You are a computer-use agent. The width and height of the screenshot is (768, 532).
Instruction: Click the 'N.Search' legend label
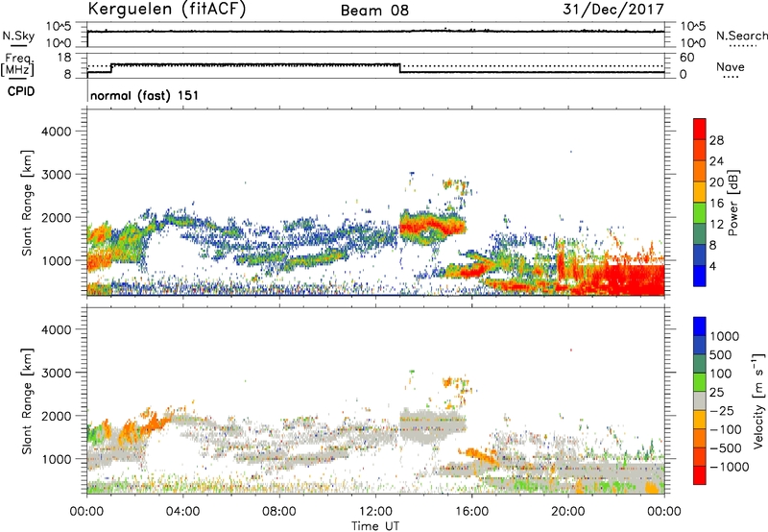pos(741,36)
